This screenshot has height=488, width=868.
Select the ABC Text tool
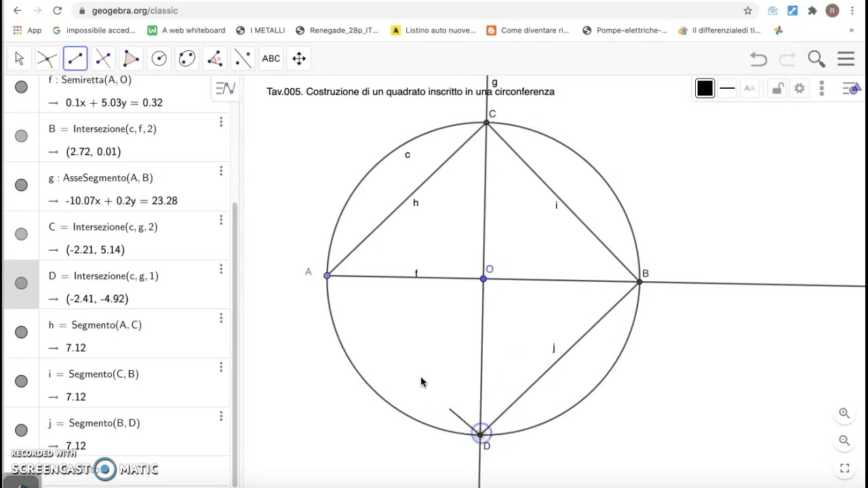[271, 58]
